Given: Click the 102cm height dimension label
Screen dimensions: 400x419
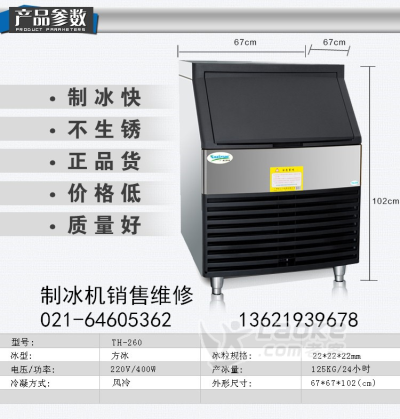Looking at the screenshot, I should pyautogui.click(x=385, y=201).
